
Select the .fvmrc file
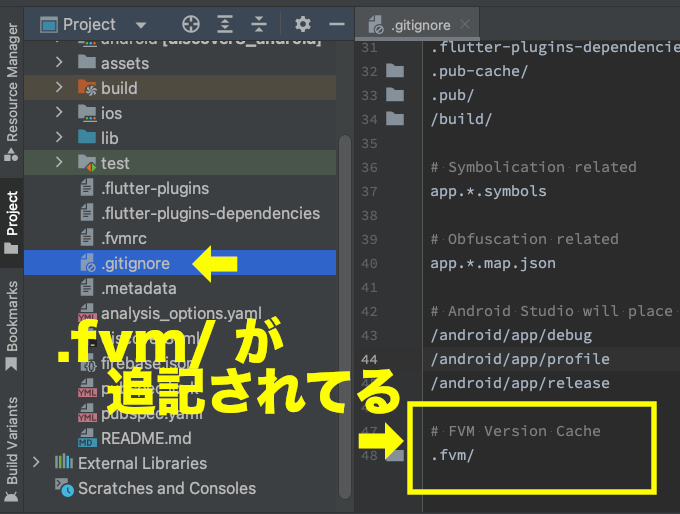(124, 238)
